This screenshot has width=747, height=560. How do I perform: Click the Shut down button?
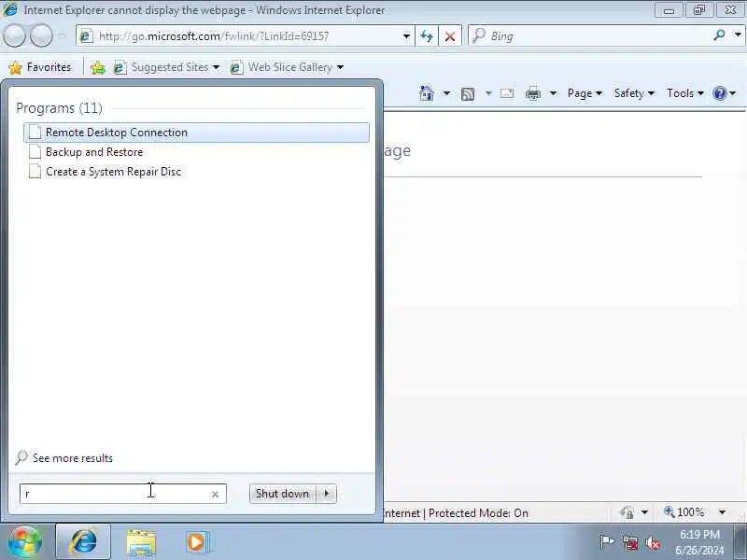[282, 494]
